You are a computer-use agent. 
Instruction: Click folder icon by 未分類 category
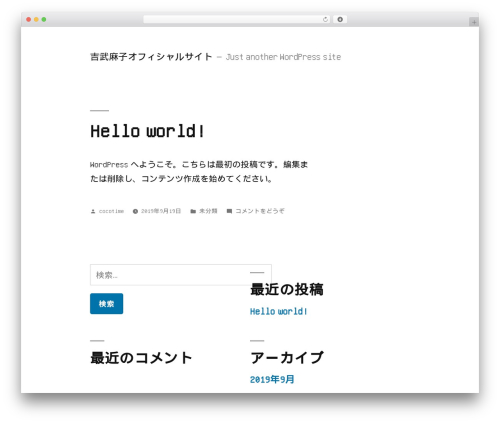(x=193, y=211)
